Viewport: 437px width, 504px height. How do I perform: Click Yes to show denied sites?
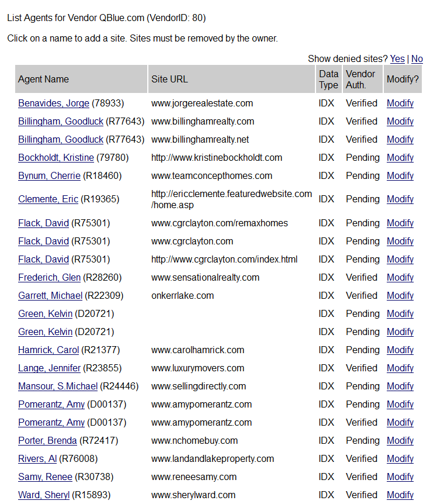point(397,59)
